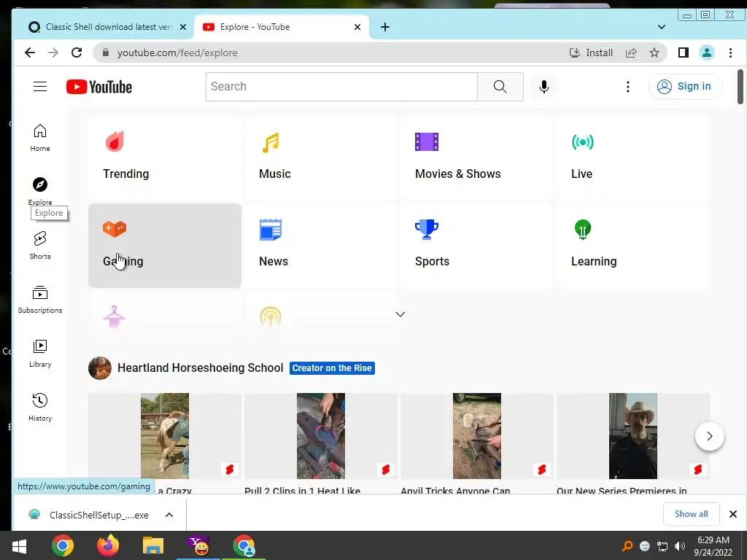Viewport: 747px width, 560px height.
Task: Expand ClassicShellSetup download options arrow
Action: coord(169,515)
